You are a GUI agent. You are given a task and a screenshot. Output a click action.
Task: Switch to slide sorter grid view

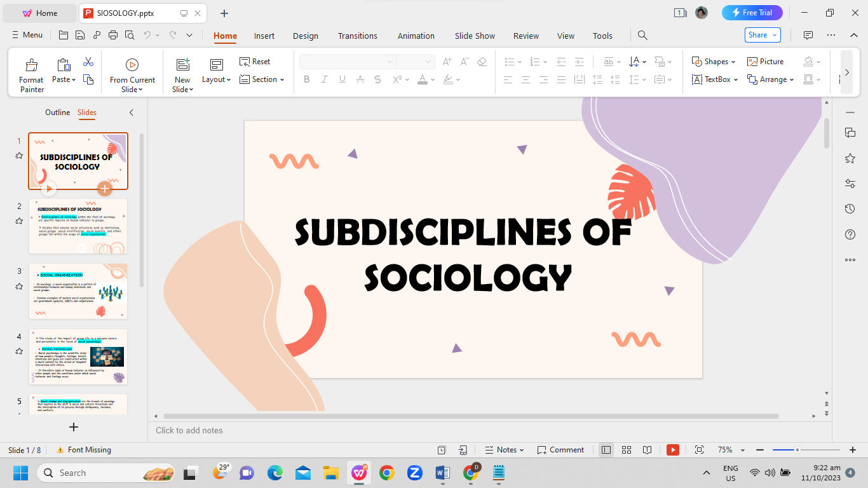click(x=627, y=450)
